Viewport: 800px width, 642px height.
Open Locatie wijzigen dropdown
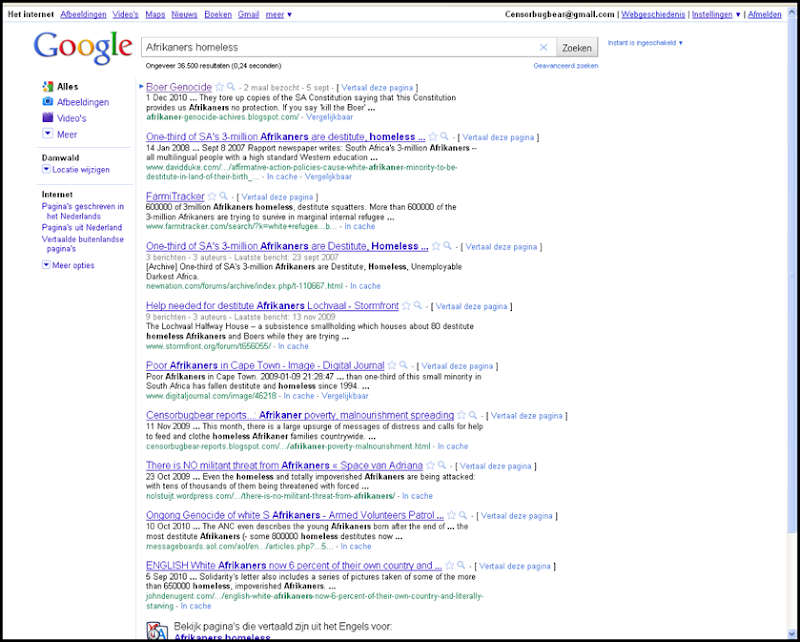tap(76, 169)
